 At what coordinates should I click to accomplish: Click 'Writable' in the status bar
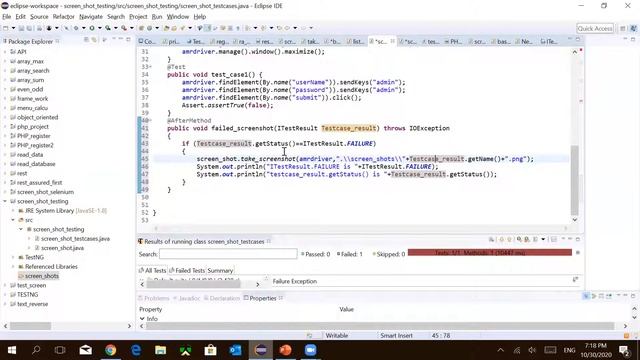337,336
